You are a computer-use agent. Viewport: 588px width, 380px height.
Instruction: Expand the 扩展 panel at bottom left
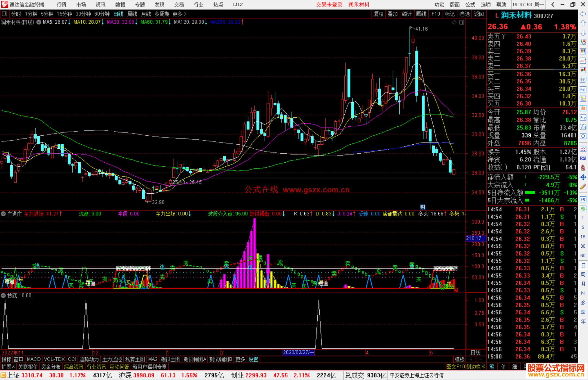(8, 367)
